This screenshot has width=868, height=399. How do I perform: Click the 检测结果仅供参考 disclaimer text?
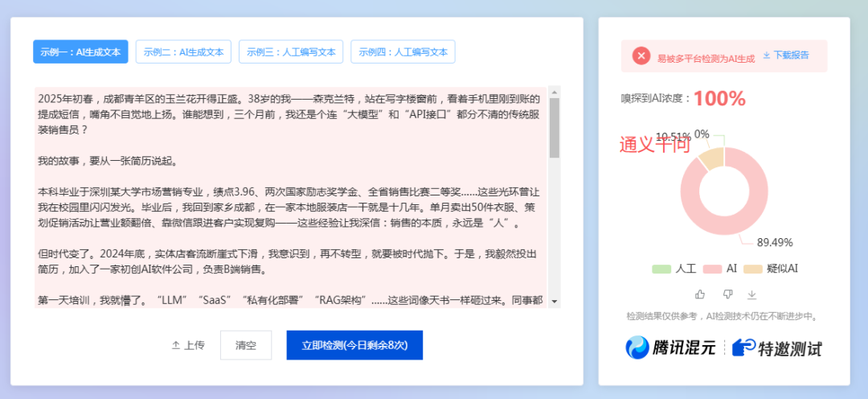click(723, 317)
